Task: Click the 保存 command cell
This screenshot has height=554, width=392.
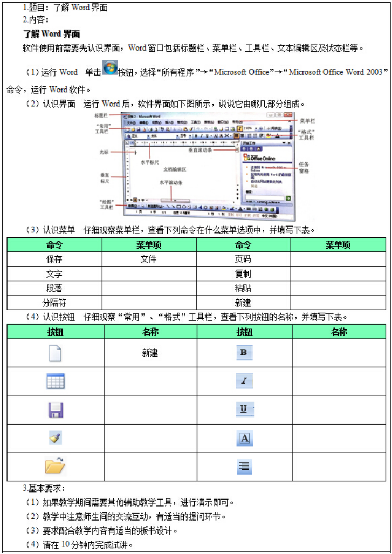Action: pos(54,259)
